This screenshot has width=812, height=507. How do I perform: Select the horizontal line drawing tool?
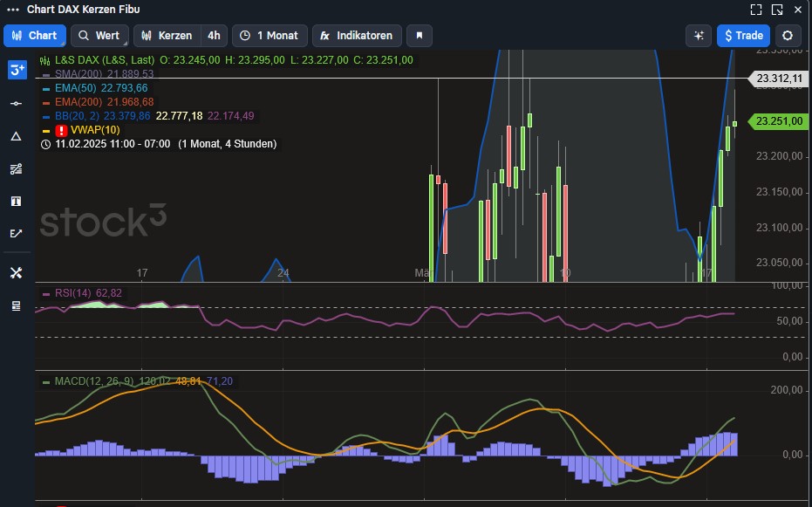click(16, 103)
